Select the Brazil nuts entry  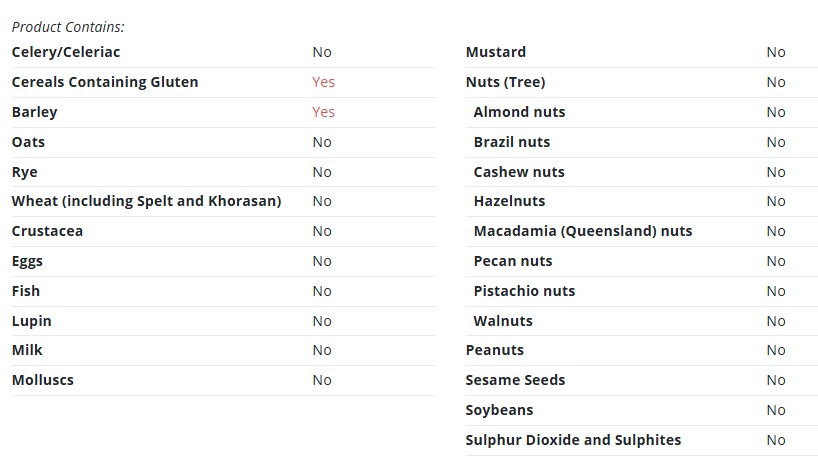[x=512, y=142]
